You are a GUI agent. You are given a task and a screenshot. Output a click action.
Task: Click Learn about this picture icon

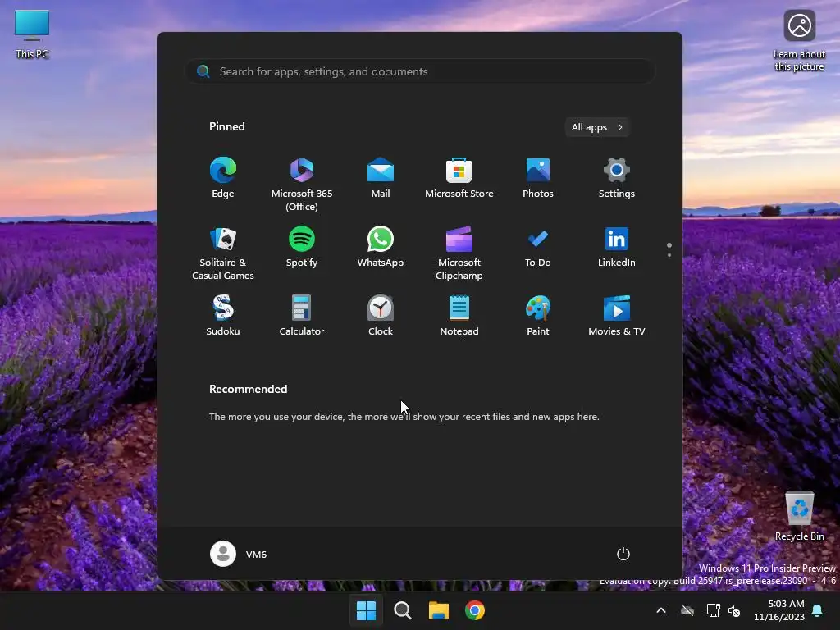[799, 41]
